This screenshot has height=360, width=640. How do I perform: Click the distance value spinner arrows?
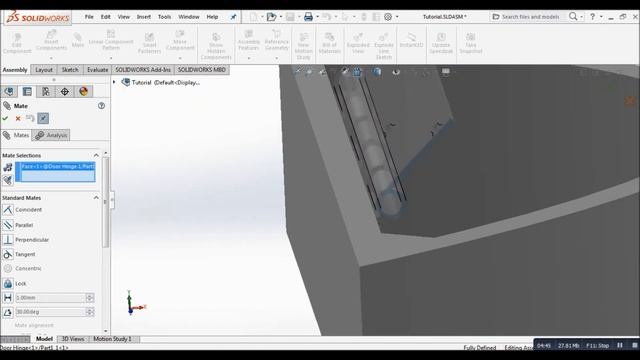point(90,298)
